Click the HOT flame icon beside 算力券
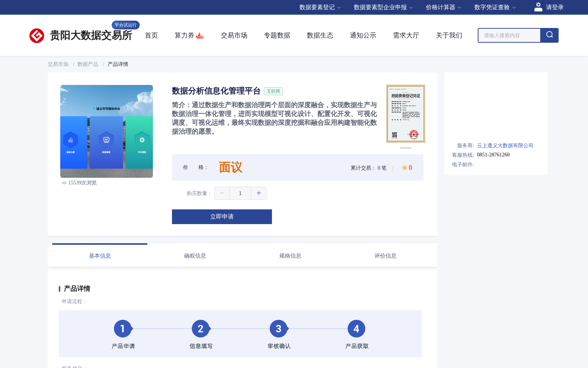588x368 pixels. pos(200,36)
